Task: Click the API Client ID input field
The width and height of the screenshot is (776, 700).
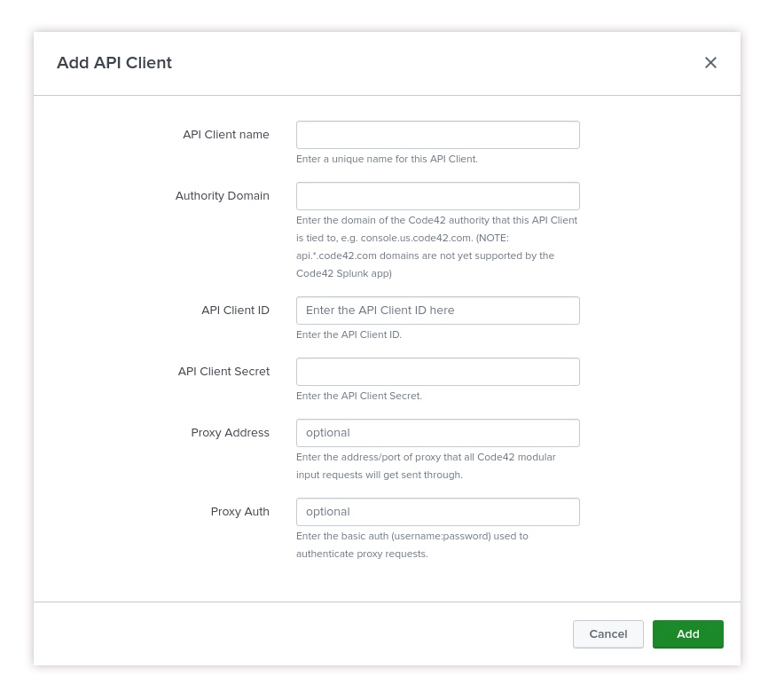Action: (x=438, y=311)
